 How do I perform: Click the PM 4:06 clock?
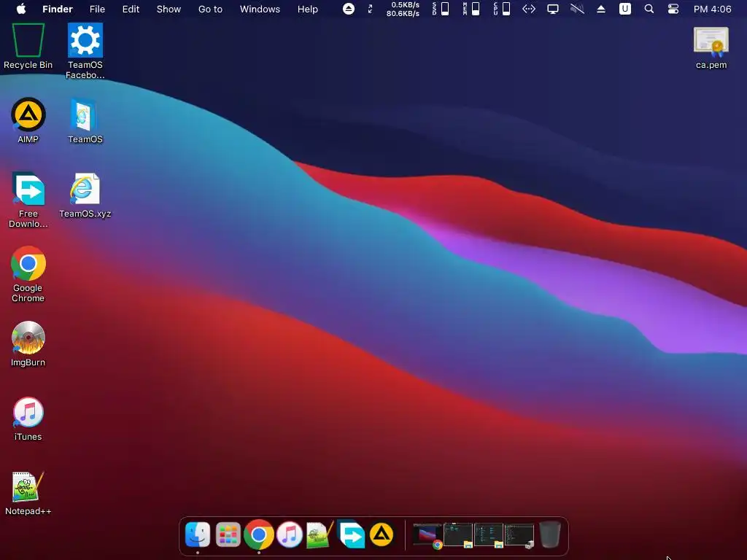tap(712, 9)
